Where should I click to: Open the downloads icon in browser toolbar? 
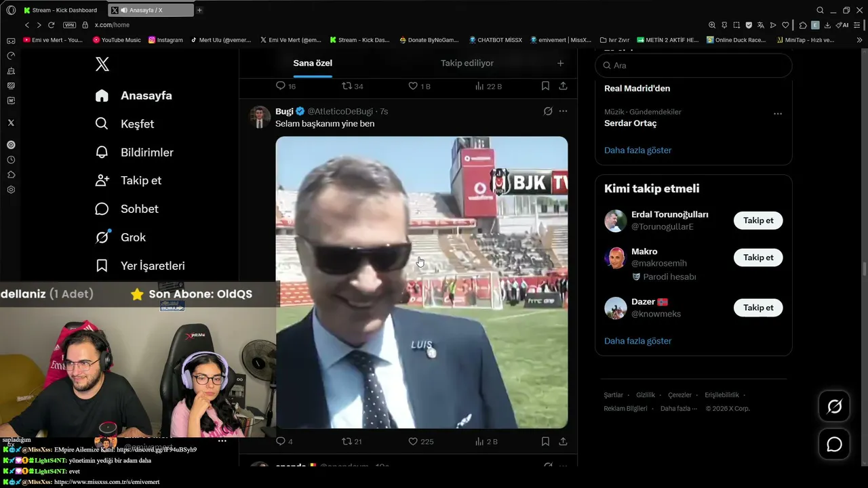pos(827,25)
